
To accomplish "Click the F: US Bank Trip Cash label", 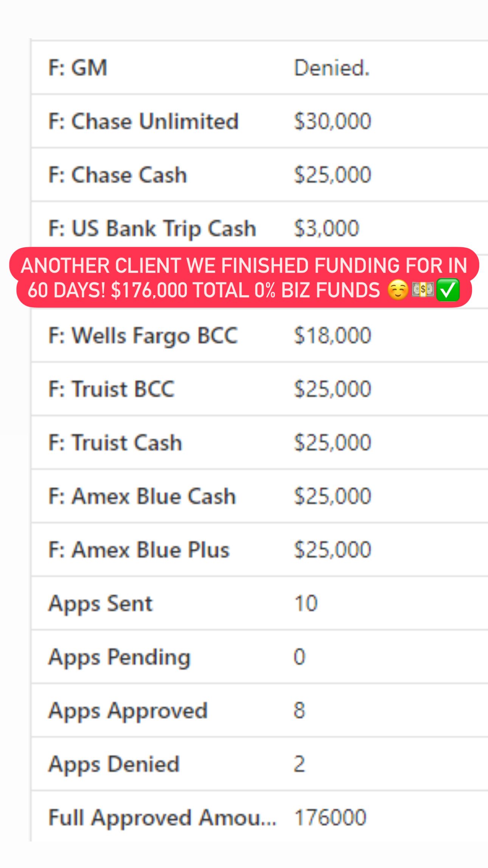I will 152,229.
